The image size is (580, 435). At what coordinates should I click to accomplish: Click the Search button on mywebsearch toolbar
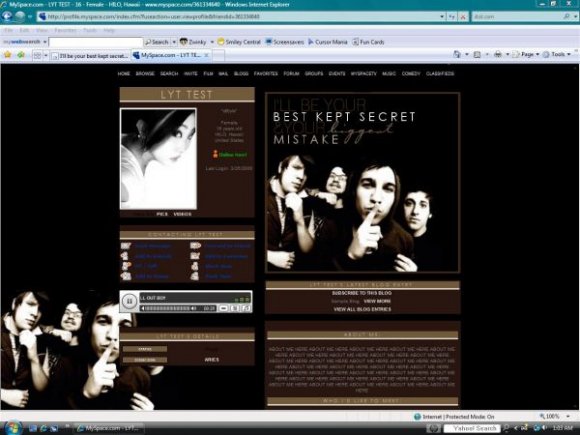click(157, 42)
